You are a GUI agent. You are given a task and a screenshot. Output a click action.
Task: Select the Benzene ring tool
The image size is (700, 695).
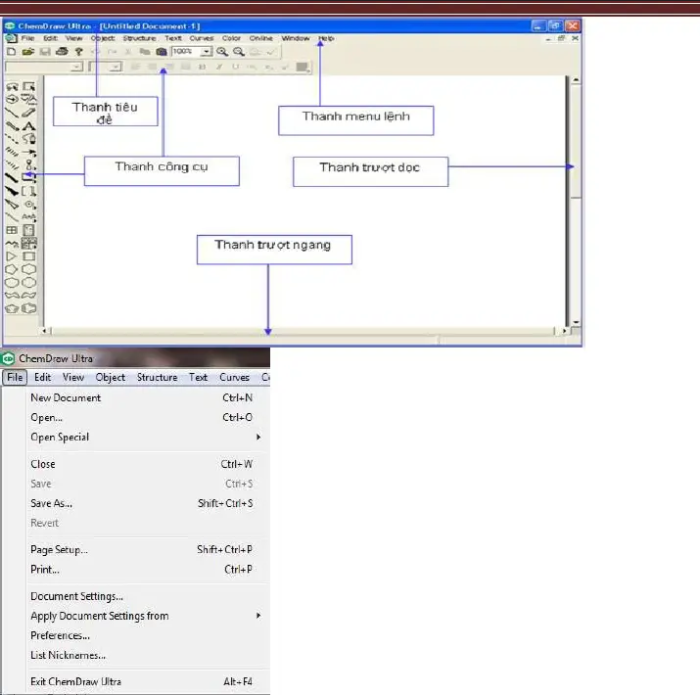point(29,308)
